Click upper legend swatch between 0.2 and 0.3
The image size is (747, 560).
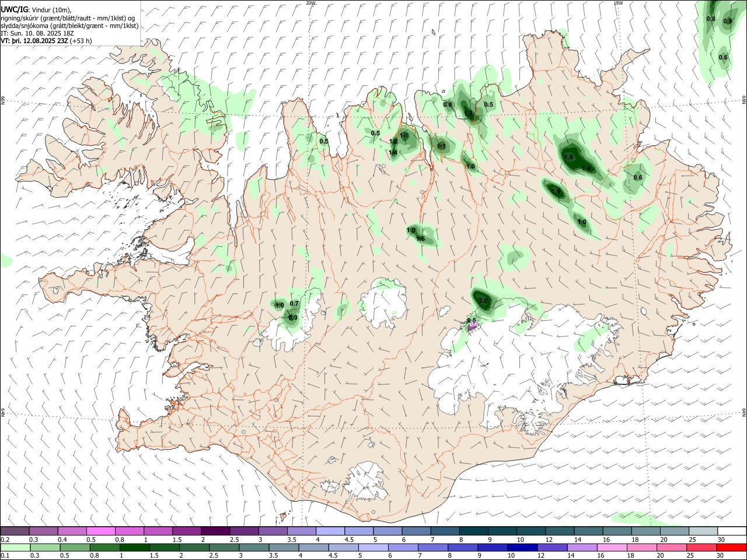(x=15, y=531)
